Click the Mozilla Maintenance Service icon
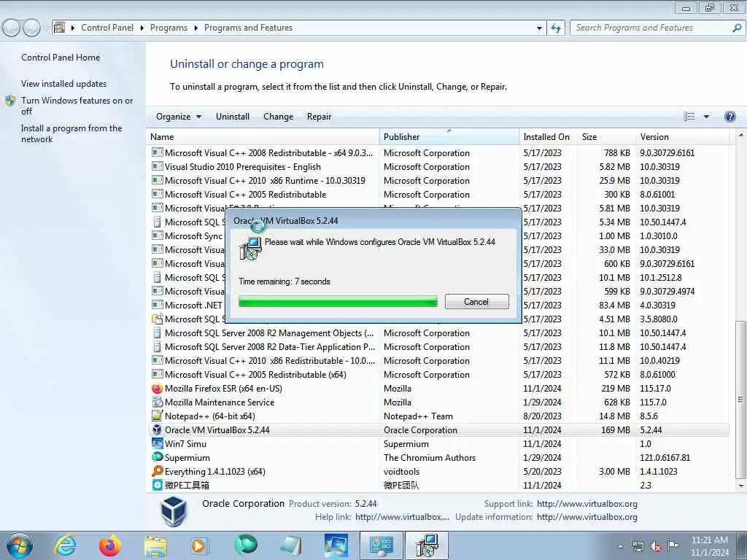The height and width of the screenshot is (560, 747). tap(157, 402)
